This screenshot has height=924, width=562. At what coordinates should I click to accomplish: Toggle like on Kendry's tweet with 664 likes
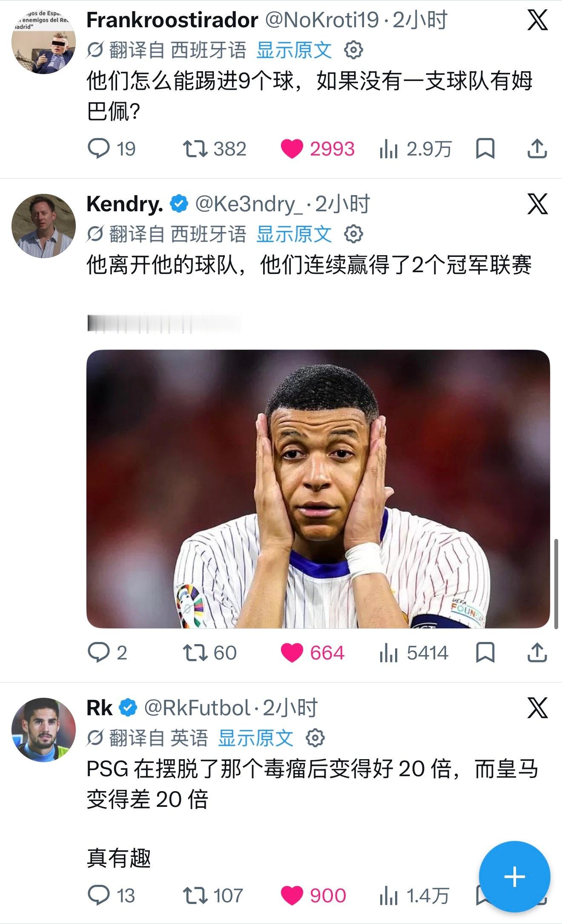(312, 653)
